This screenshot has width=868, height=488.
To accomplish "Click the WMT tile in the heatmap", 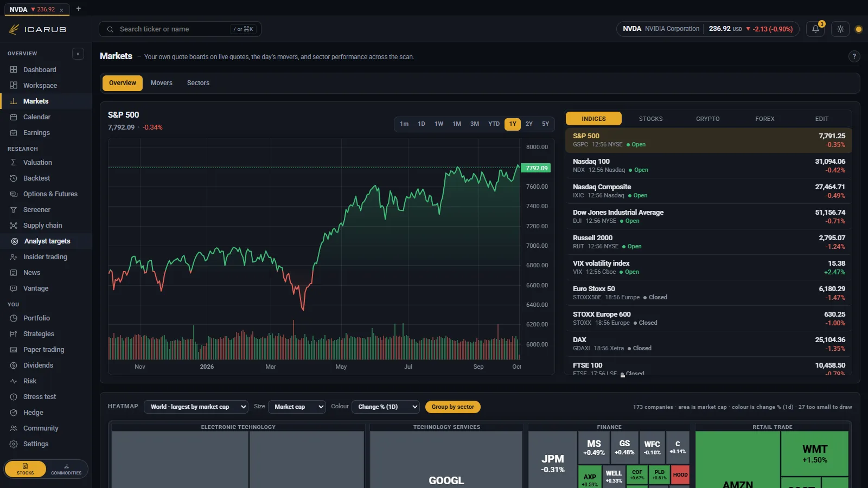I will click(815, 454).
